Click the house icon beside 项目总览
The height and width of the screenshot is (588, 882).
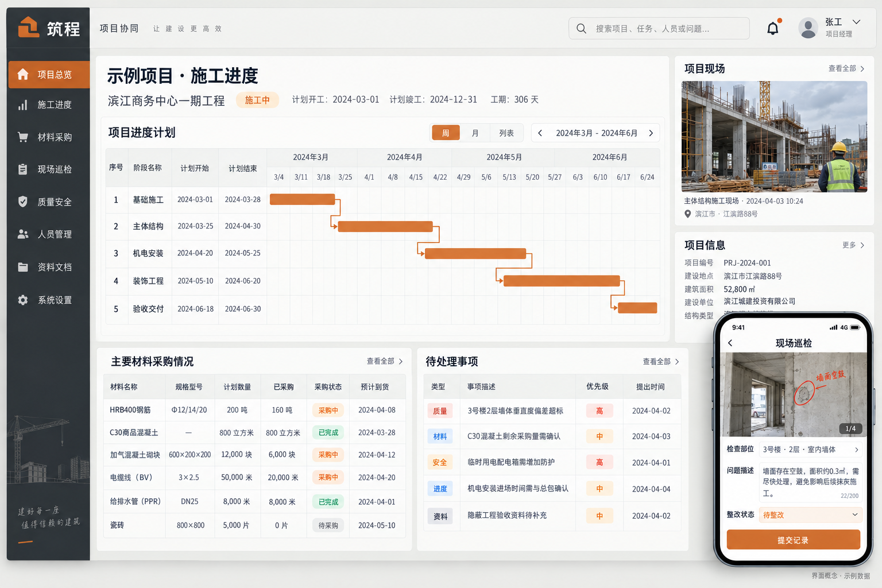23,74
